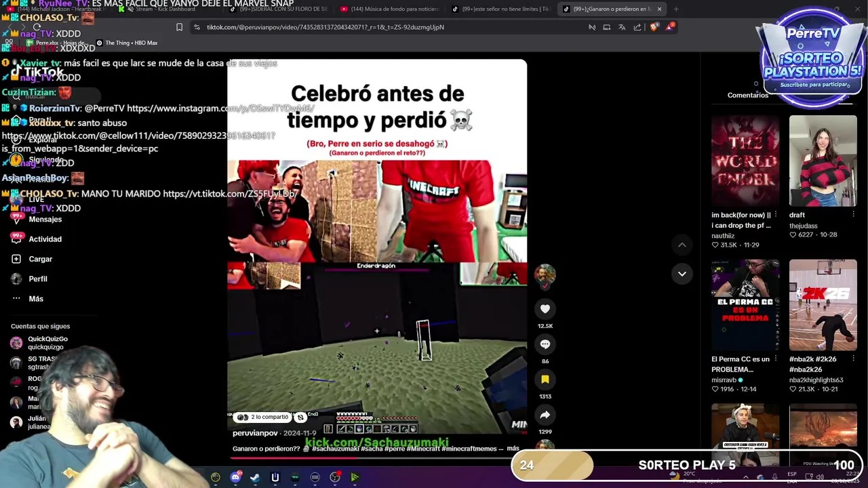Viewport: 868px width, 488px height.
Task: Open 'The Thing • HBO Max' bookmark
Action: [x=126, y=43]
